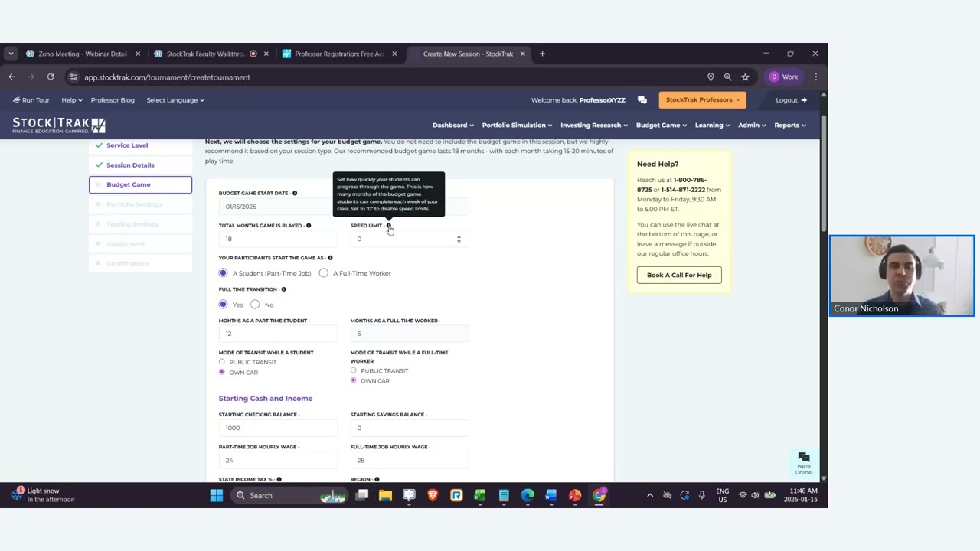Click the location pin icon in address bar
Image resolution: width=980 pixels, height=551 pixels.
710,77
